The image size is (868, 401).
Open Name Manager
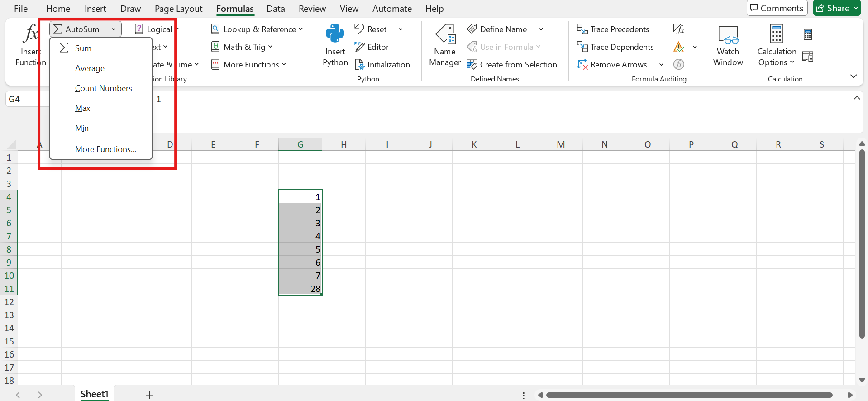(x=445, y=45)
